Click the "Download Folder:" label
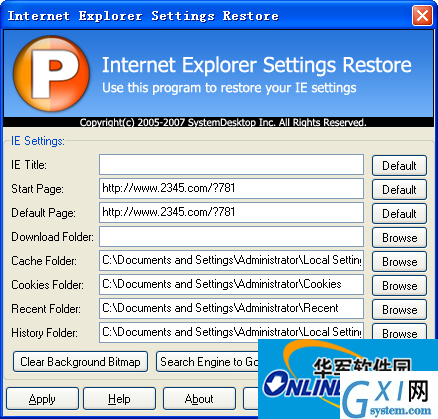This screenshot has height=419, width=438. tap(52, 237)
